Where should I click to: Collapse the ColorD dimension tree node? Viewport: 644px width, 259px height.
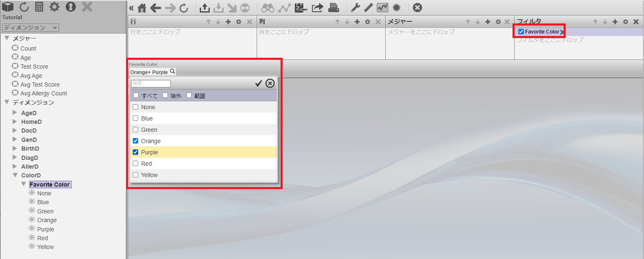[x=15, y=175]
